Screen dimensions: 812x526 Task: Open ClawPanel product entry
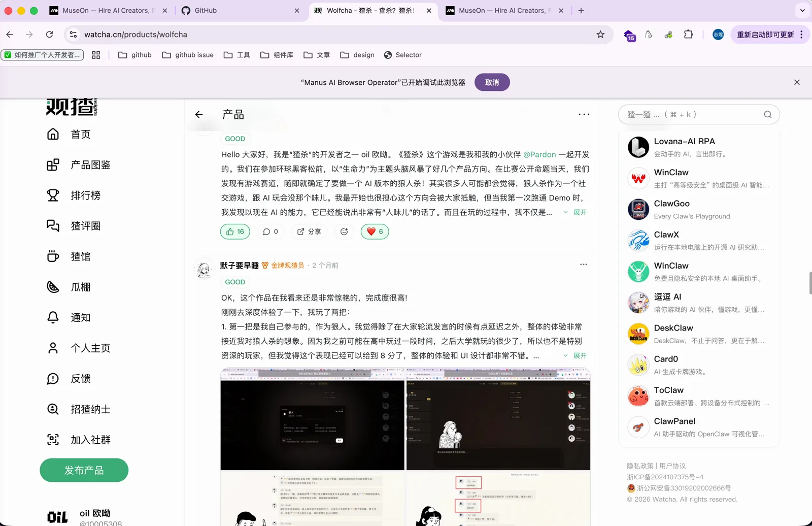(x=699, y=427)
